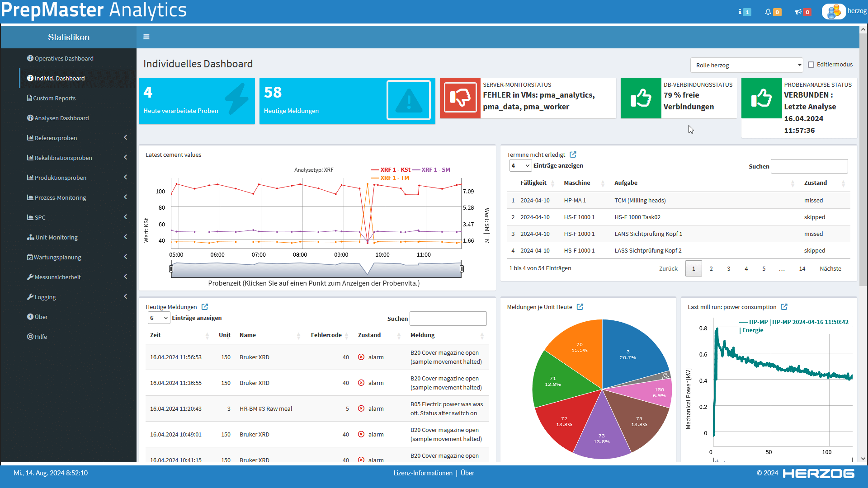Click the thumbs-up Probenanalyse status icon

(x=761, y=98)
